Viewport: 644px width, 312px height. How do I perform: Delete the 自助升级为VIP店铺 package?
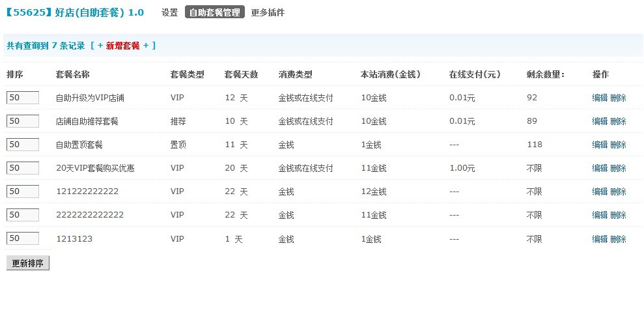618,98
